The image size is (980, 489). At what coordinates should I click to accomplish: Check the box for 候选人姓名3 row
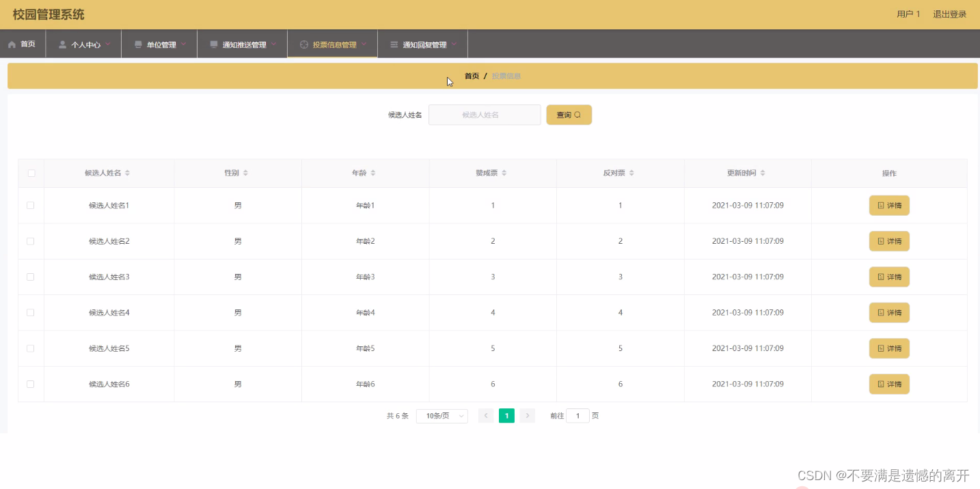pyautogui.click(x=31, y=277)
